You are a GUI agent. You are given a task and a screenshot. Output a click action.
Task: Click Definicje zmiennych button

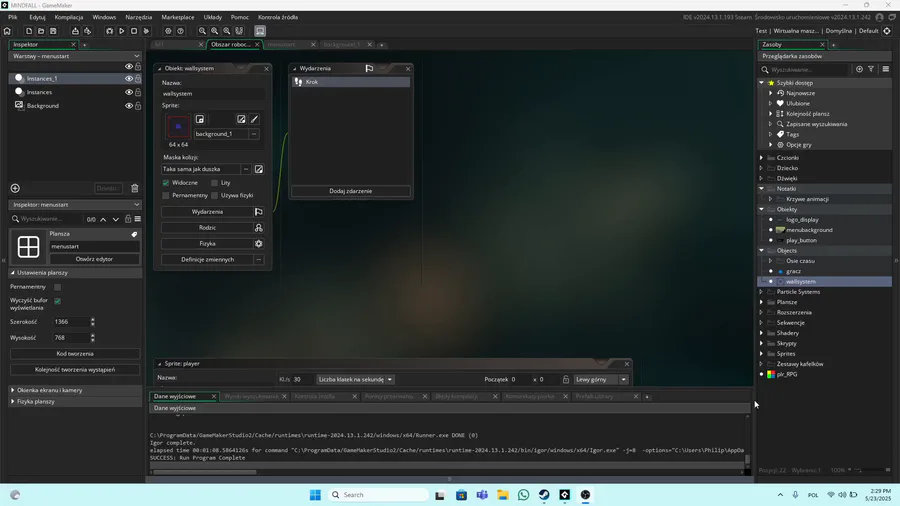207,260
